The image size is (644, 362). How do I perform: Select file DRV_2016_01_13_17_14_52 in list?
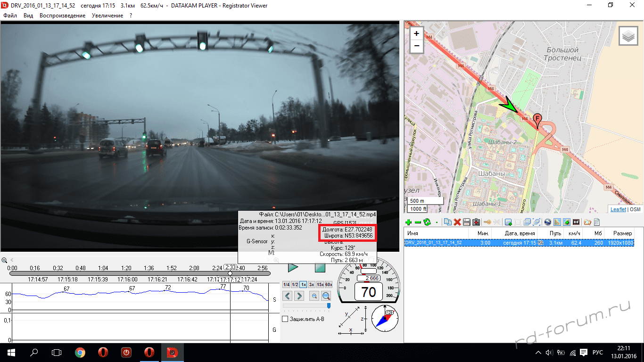519,243
